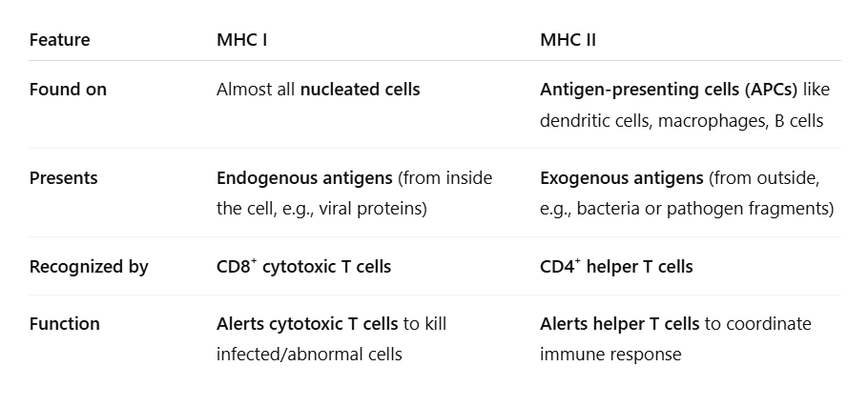
Task: Click the bold 'nucleated cells' text
Action: pyautogui.click(x=360, y=90)
